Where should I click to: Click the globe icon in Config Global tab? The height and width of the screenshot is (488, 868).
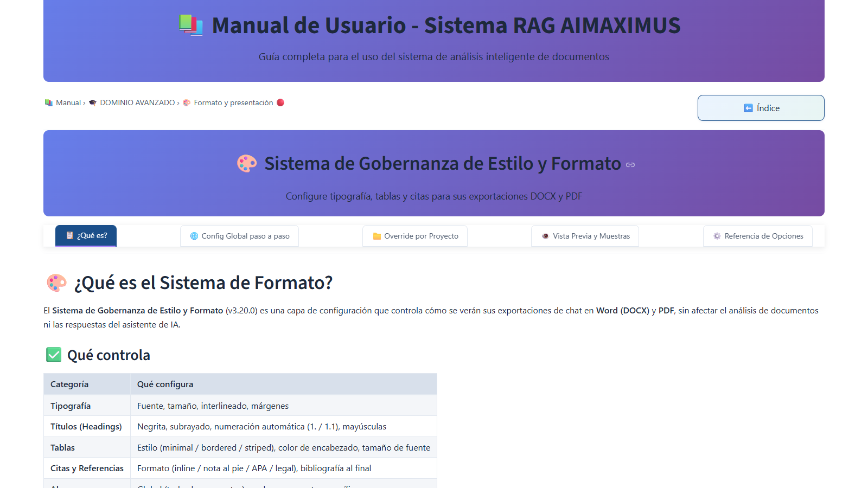[194, 236]
